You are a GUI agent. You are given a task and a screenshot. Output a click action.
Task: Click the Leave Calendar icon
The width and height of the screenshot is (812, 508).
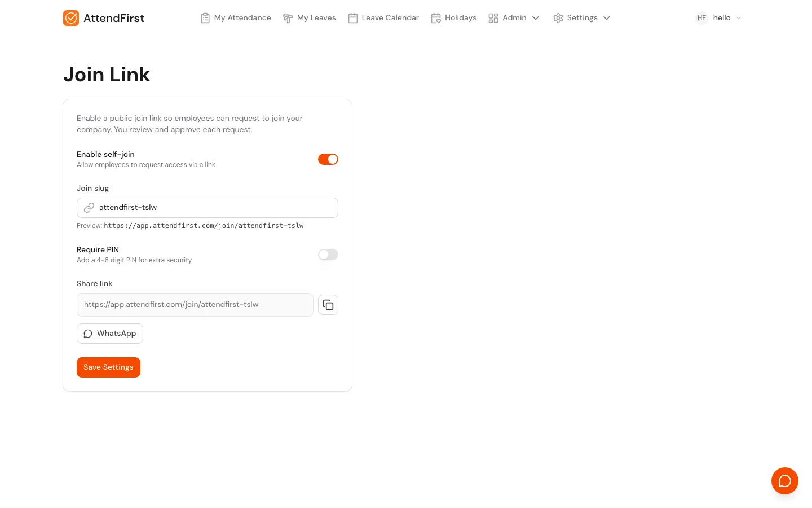[x=353, y=18]
